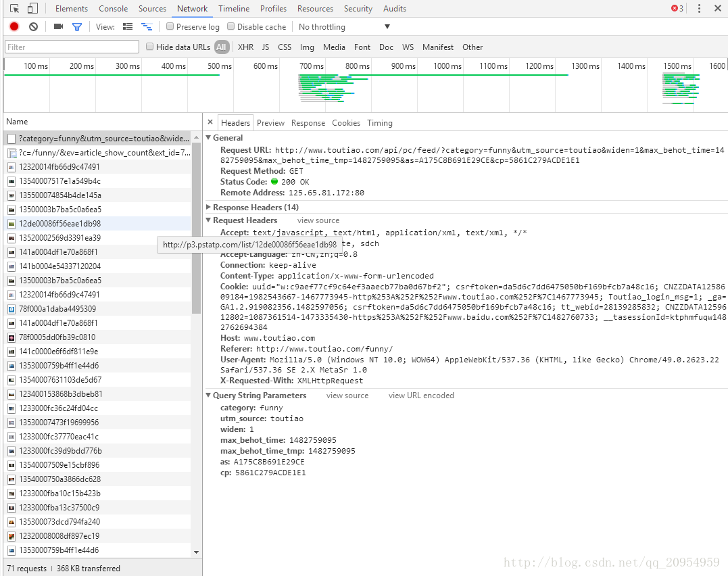
Task: Click view URL encoded link
Action: point(421,395)
